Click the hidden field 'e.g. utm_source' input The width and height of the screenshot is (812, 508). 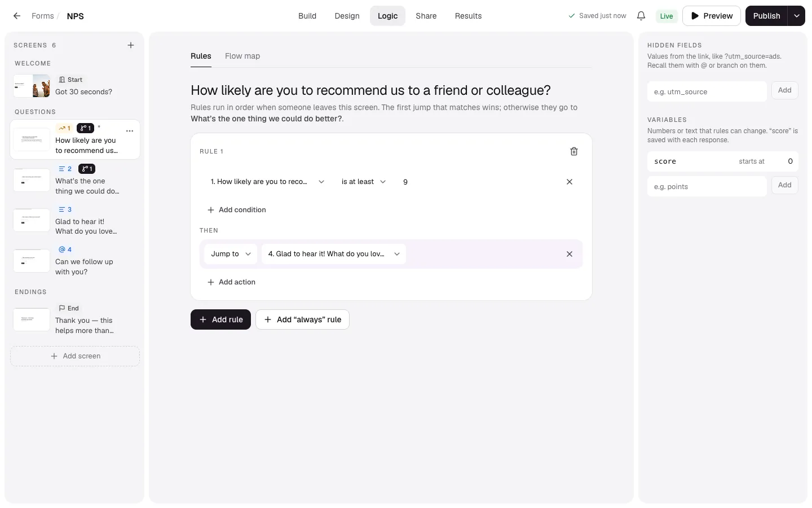tap(707, 91)
